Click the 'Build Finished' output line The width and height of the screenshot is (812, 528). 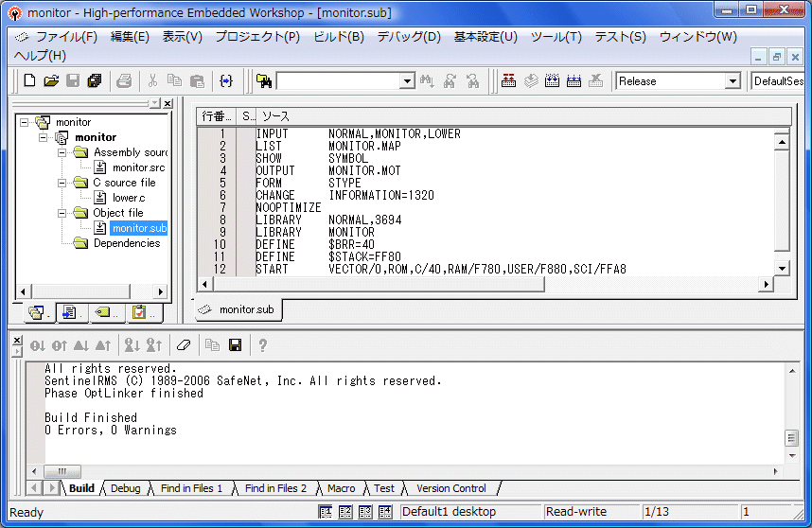click(x=91, y=417)
